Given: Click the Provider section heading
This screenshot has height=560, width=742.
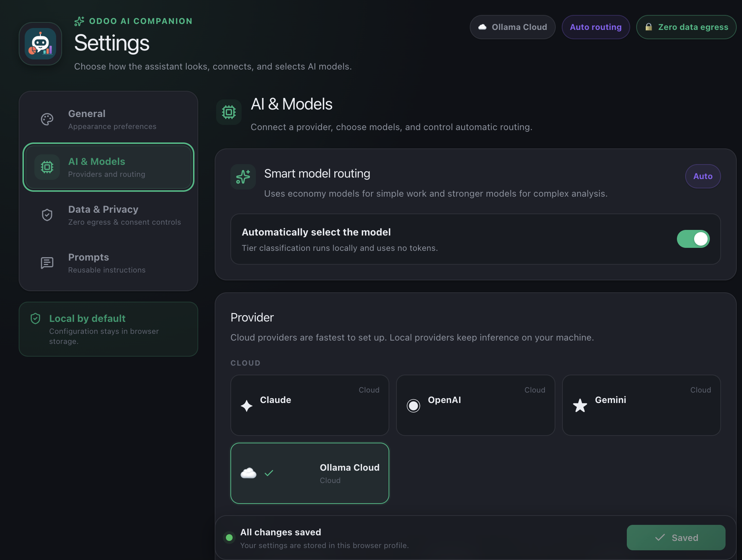Looking at the screenshot, I should [x=252, y=317].
